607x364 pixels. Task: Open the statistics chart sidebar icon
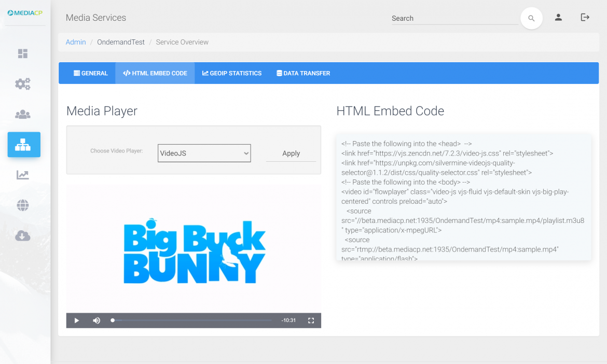pyautogui.click(x=23, y=175)
